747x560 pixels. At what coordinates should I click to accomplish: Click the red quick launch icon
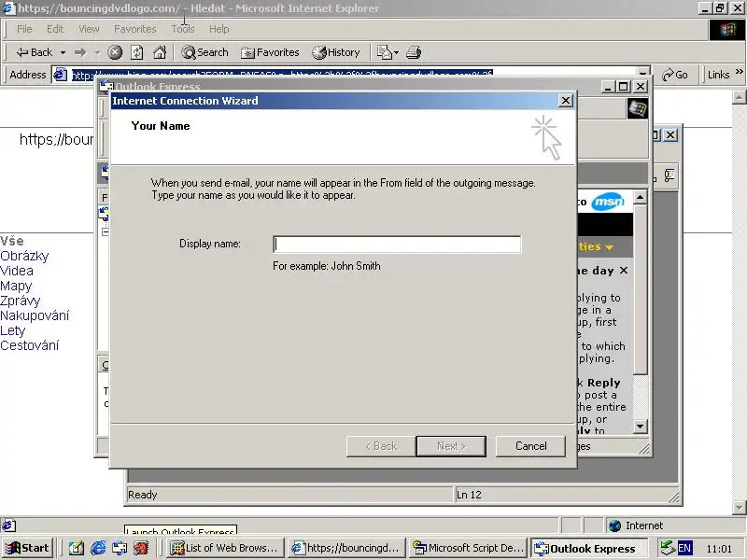coord(141,549)
